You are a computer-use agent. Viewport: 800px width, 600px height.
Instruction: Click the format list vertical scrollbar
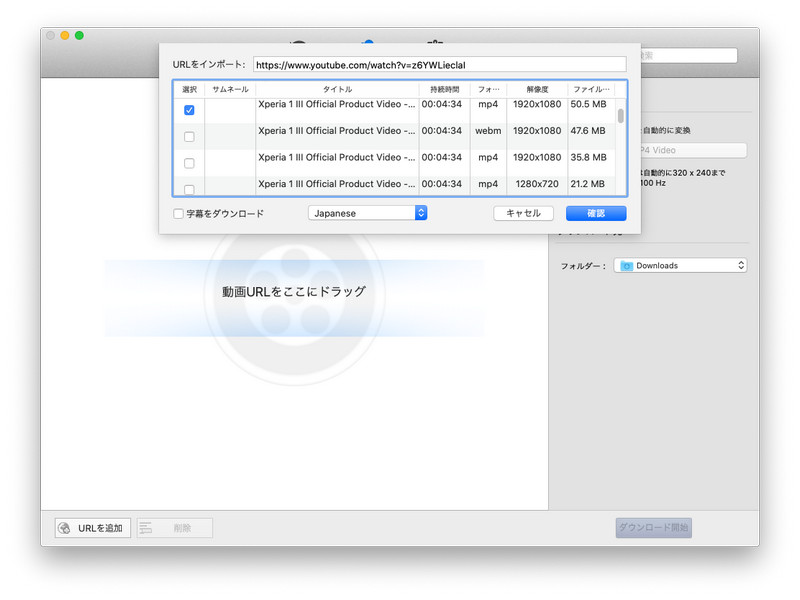[x=620, y=116]
